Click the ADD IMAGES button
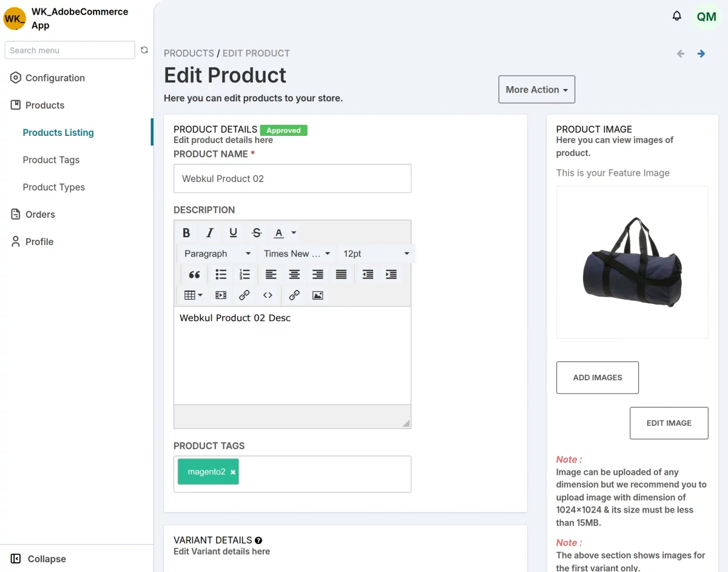 (597, 377)
